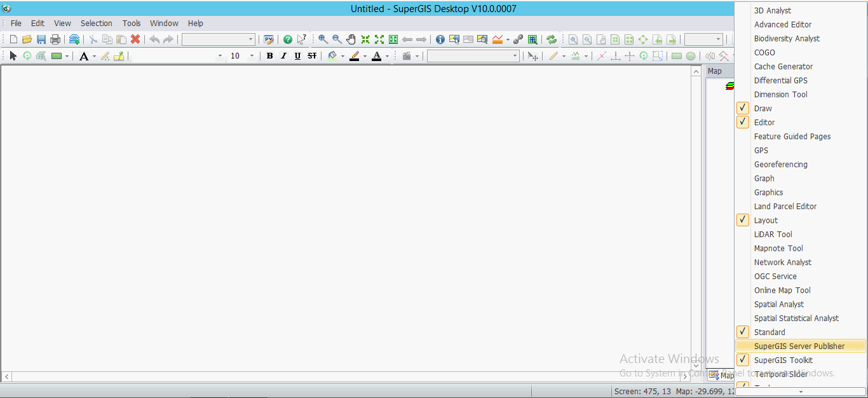
Task: Click the Add Layer icon
Action: coord(74,39)
